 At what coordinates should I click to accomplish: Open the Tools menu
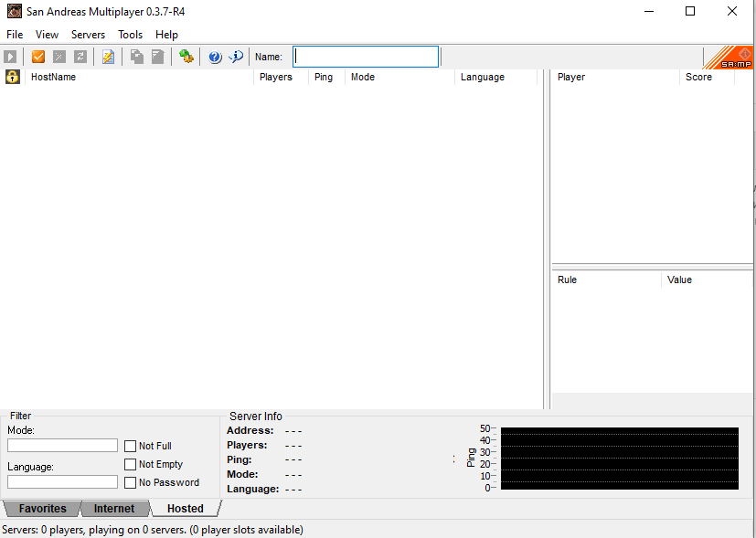point(130,35)
